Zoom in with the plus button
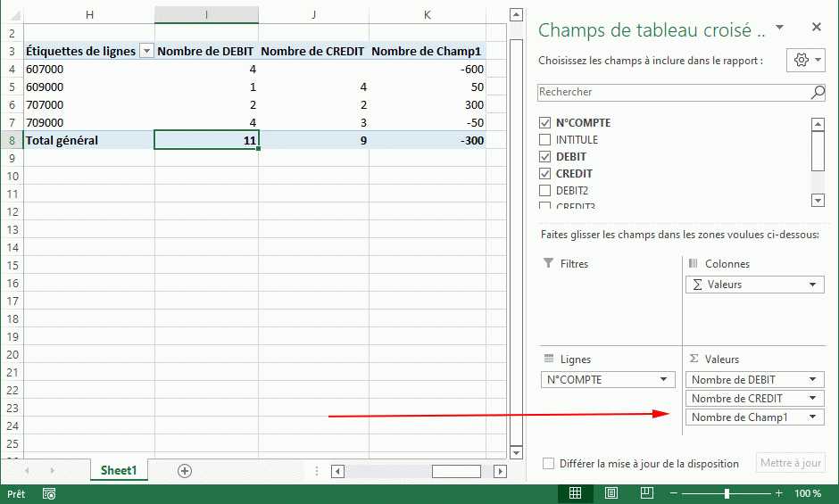The image size is (839, 504). pos(779,493)
